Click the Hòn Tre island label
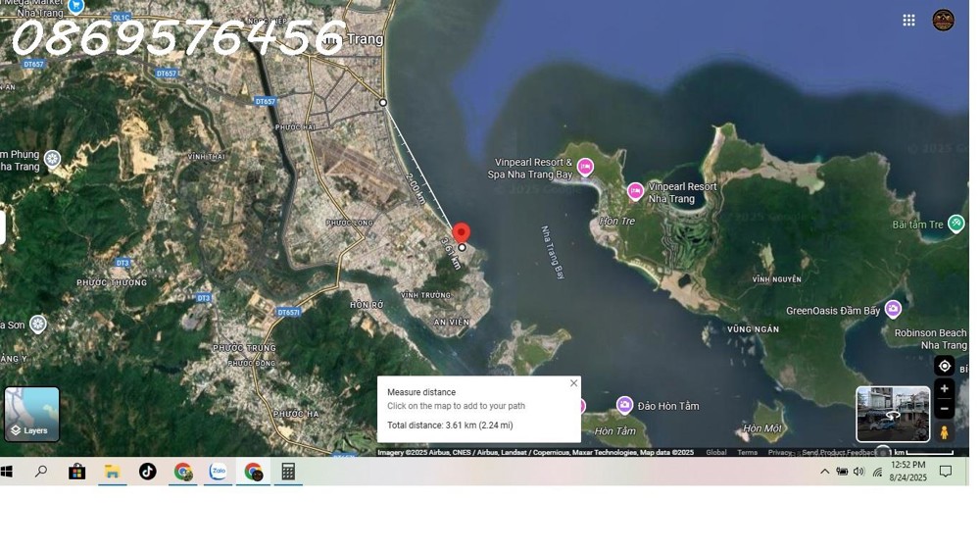Viewport: 980px width, 551px height. pos(616,221)
